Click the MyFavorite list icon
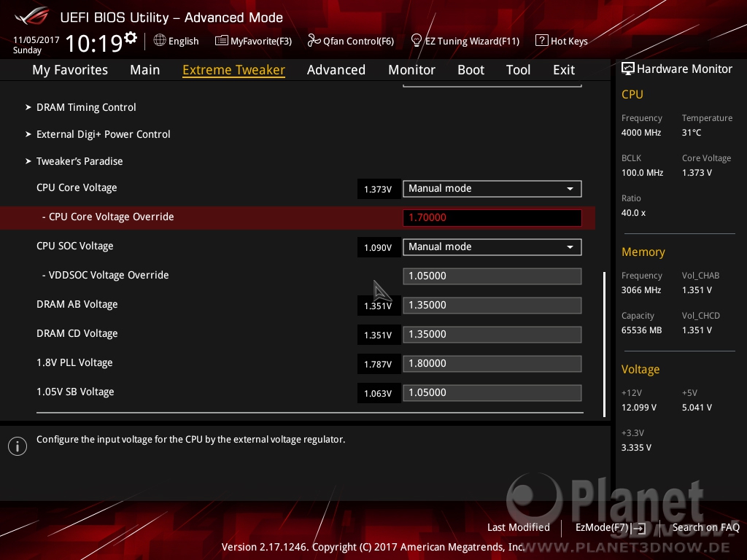The image size is (747, 560). (221, 41)
